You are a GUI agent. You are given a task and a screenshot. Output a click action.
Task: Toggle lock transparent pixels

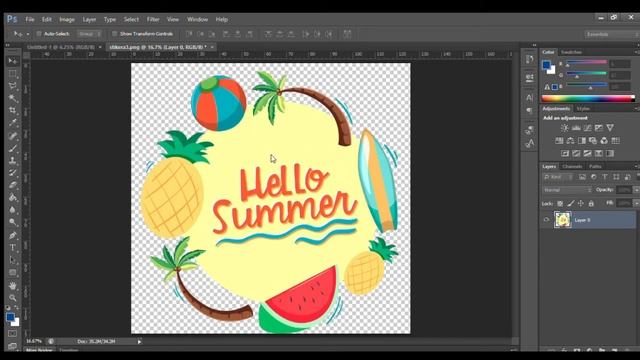point(560,203)
